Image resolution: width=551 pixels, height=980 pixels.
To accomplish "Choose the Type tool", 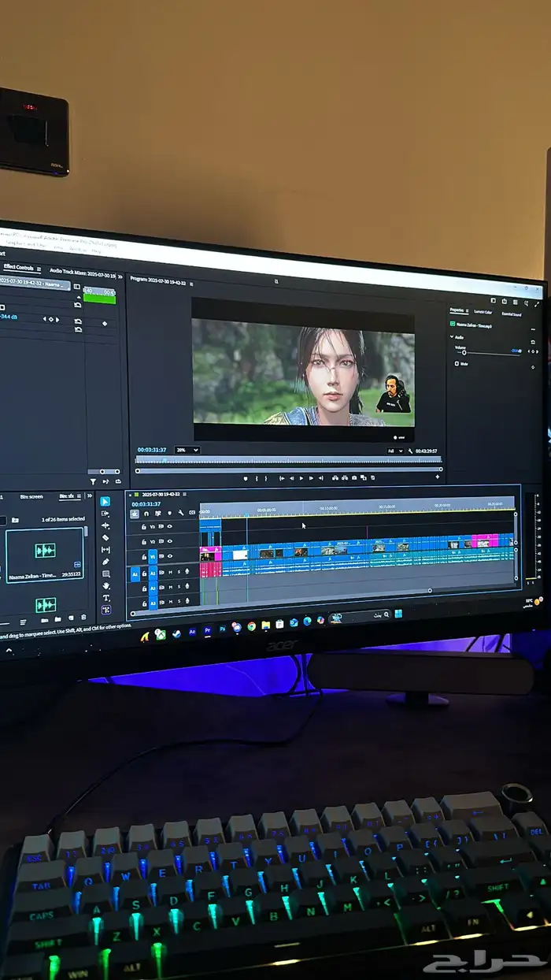I will point(106,599).
